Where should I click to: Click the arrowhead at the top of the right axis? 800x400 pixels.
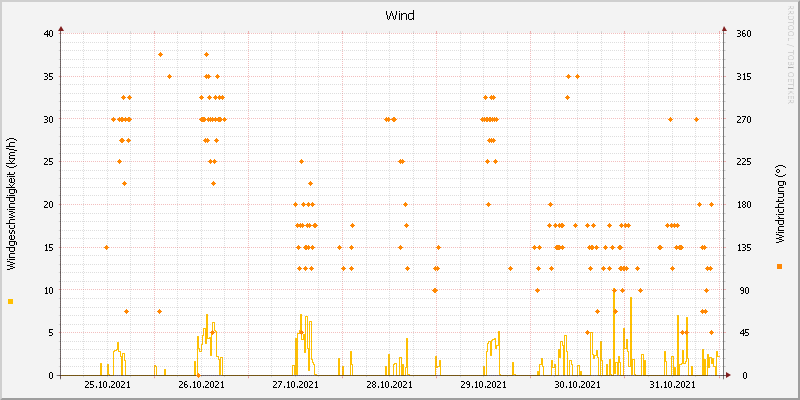tap(723, 29)
